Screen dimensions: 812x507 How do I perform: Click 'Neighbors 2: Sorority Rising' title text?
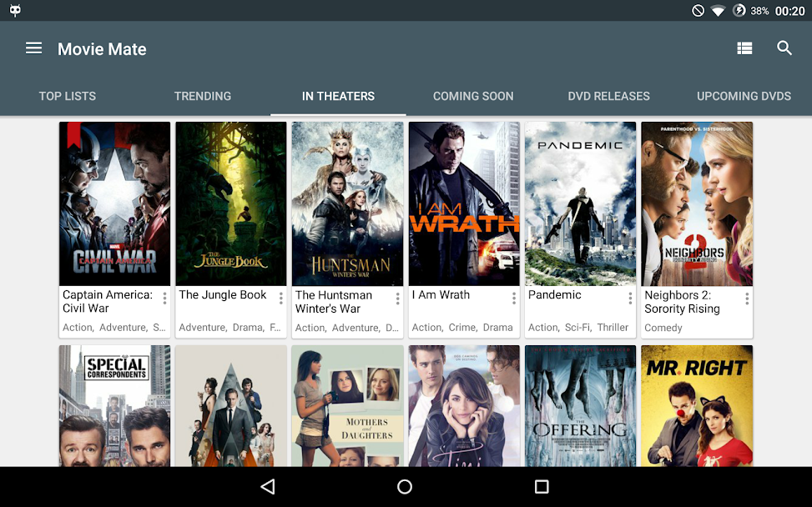(x=682, y=302)
